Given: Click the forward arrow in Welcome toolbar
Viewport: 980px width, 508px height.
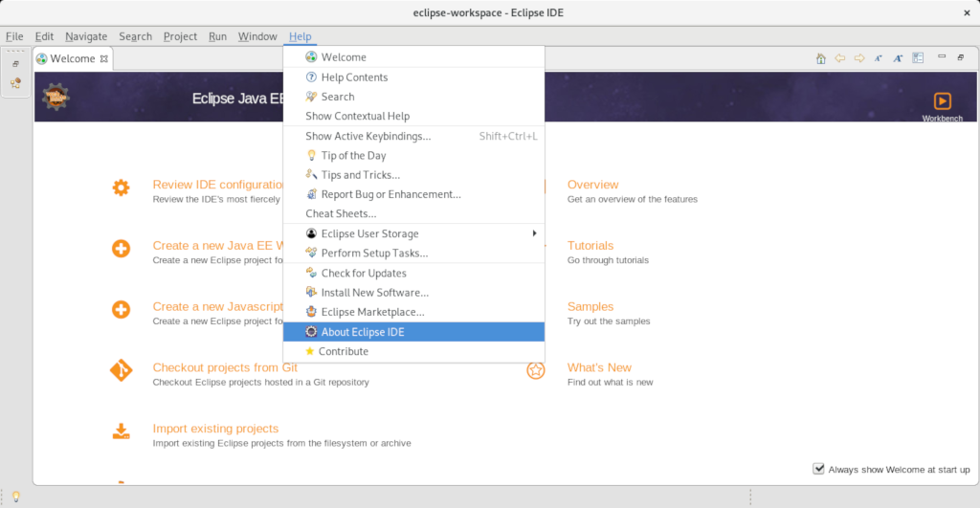Looking at the screenshot, I should click(x=859, y=58).
